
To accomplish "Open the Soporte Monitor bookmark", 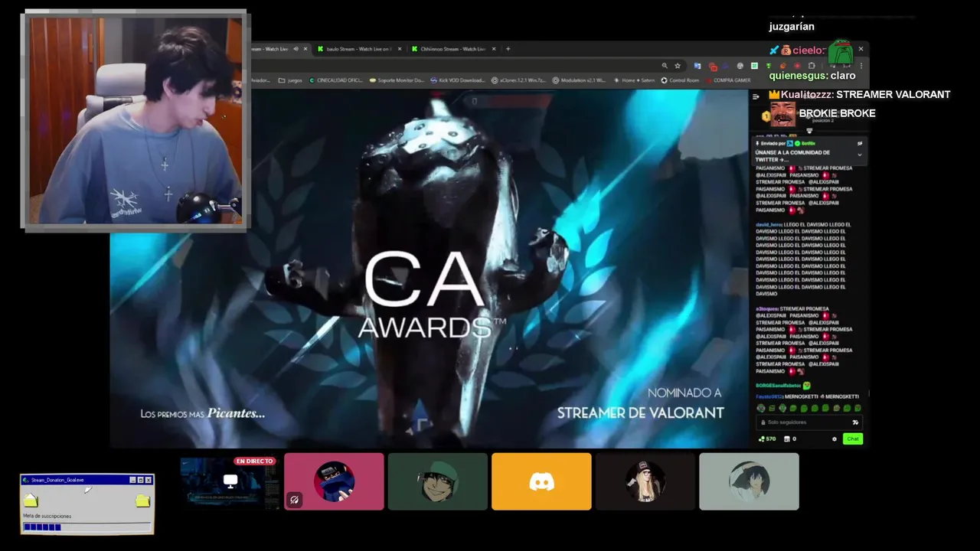I will [396, 80].
